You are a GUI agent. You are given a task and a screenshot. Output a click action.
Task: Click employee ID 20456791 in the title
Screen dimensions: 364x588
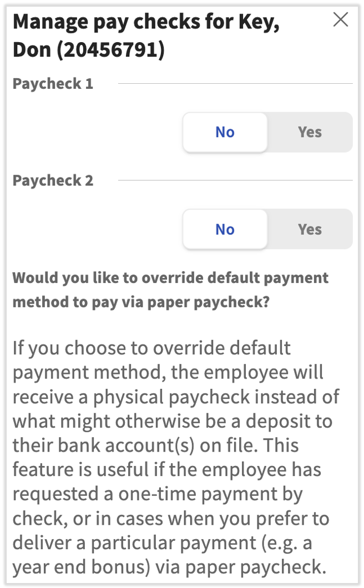[x=111, y=50]
